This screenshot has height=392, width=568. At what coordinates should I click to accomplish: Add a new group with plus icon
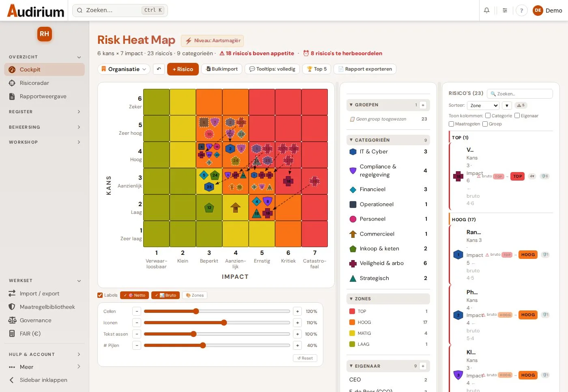[x=423, y=105]
